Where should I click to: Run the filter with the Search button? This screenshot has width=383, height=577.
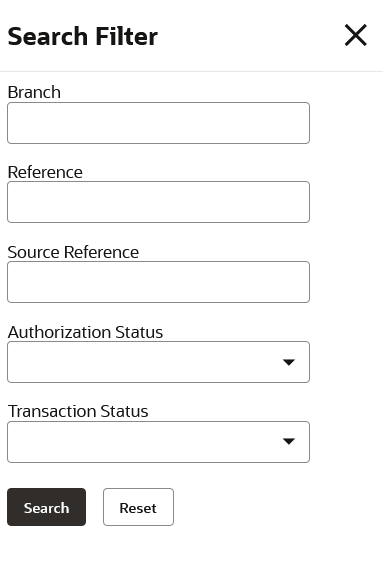pyautogui.click(x=46, y=507)
